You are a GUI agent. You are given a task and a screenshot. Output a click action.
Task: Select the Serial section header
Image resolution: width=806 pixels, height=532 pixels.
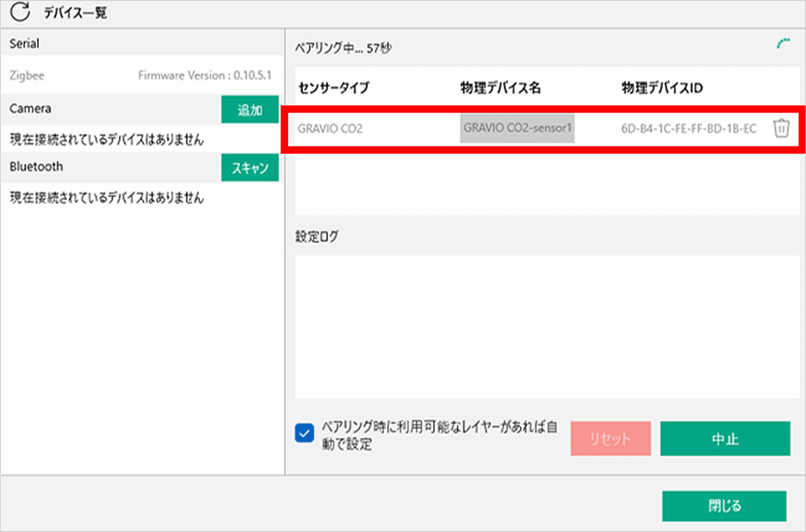pos(142,43)
